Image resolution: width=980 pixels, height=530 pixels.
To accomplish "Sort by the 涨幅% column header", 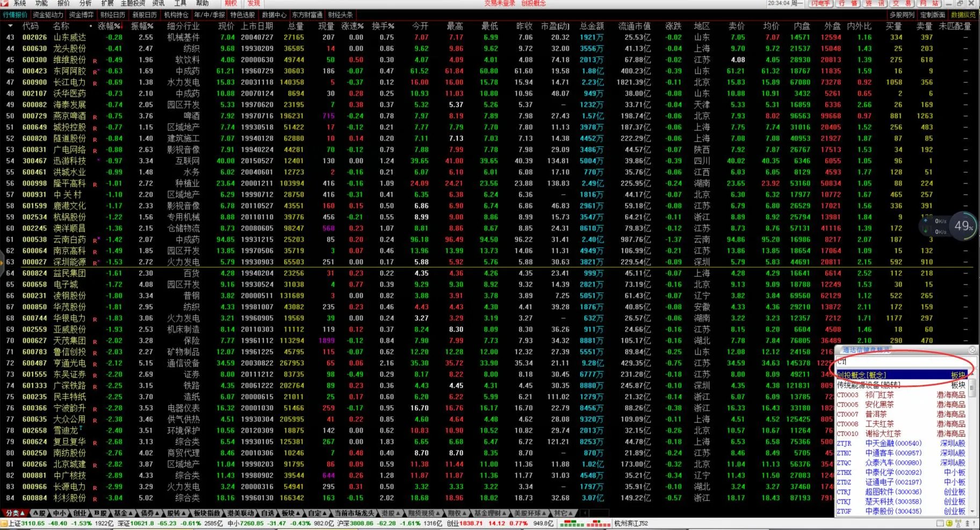I will [x=110, y=26].
